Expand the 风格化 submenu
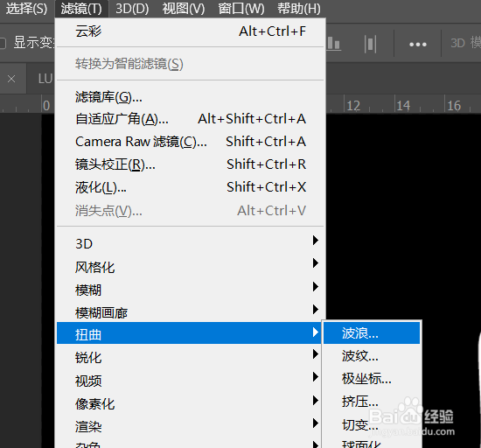Screen dimensions: 481x448 pos(190,267)
